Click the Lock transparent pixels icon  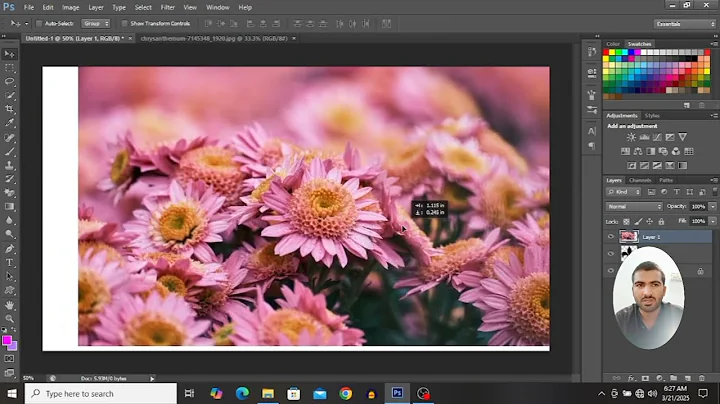coord(626,221)
